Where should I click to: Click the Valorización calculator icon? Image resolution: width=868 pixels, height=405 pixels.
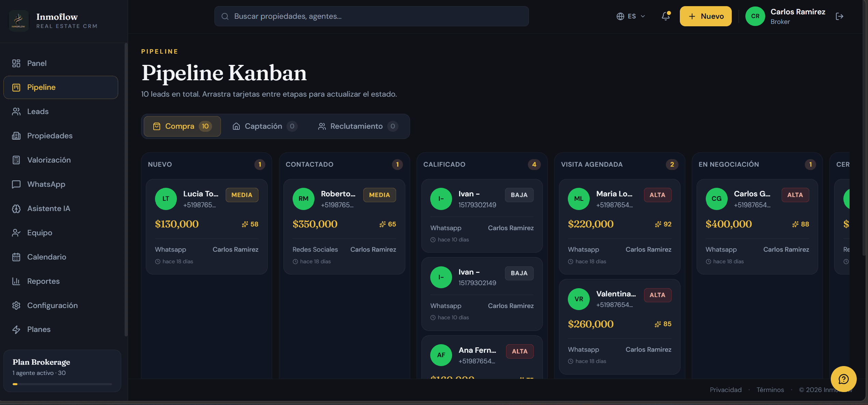tap(16, 160)
